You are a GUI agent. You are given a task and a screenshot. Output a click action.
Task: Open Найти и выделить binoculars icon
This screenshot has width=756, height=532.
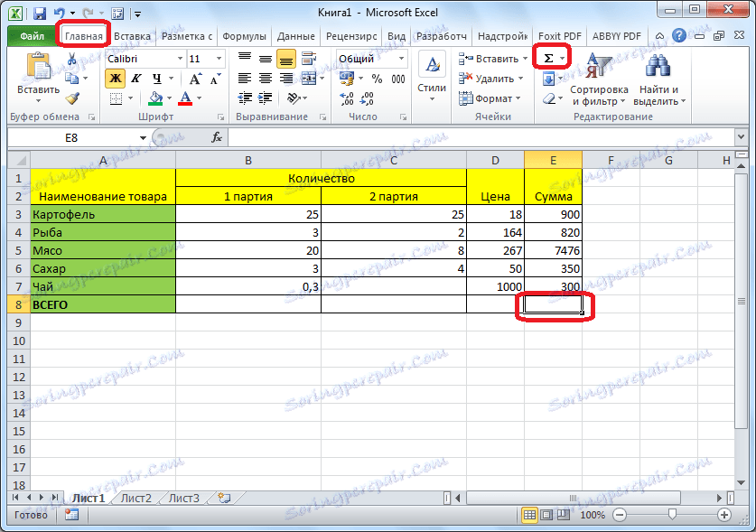(x=658, y=63)
